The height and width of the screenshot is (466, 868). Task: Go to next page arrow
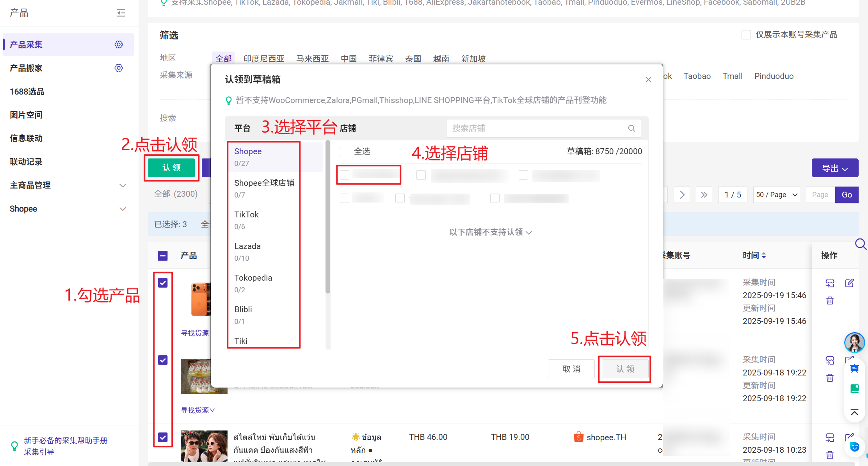(682, 195)
